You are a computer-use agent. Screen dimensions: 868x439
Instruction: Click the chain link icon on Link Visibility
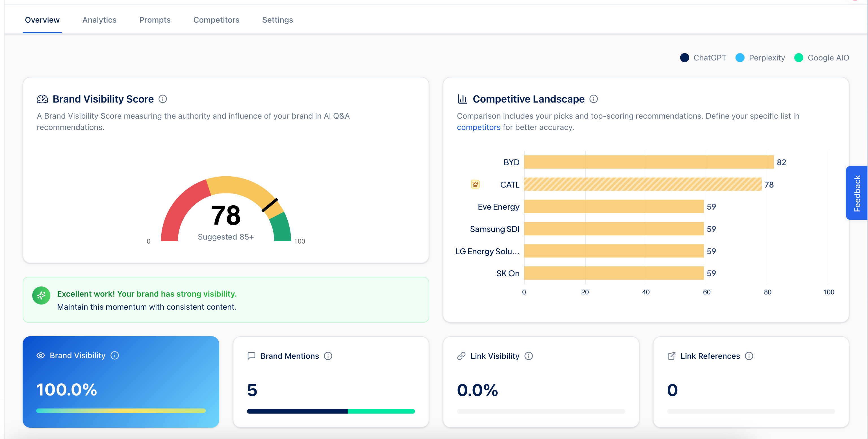pos(461,356)
